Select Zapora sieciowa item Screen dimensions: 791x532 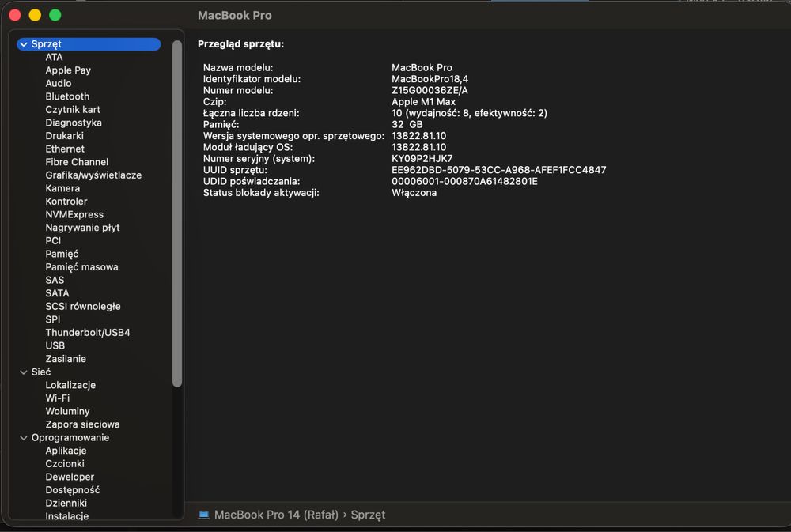pos(82,424)
